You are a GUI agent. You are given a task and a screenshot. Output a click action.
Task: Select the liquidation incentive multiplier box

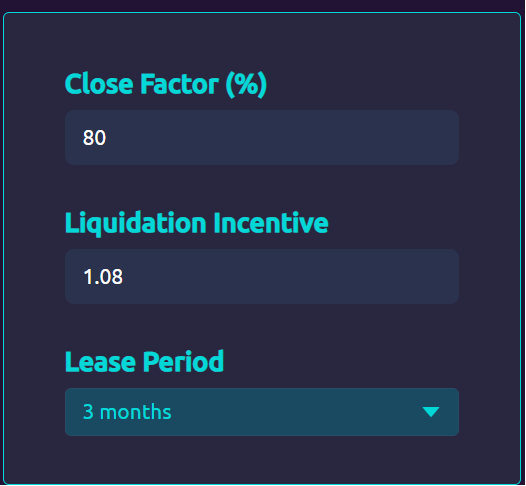(x=262, y=276)
